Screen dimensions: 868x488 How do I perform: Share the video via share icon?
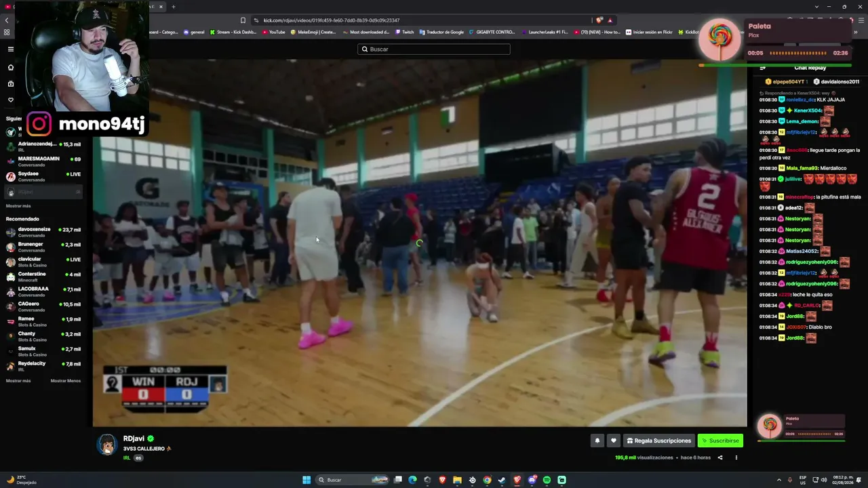coord(720,457)
